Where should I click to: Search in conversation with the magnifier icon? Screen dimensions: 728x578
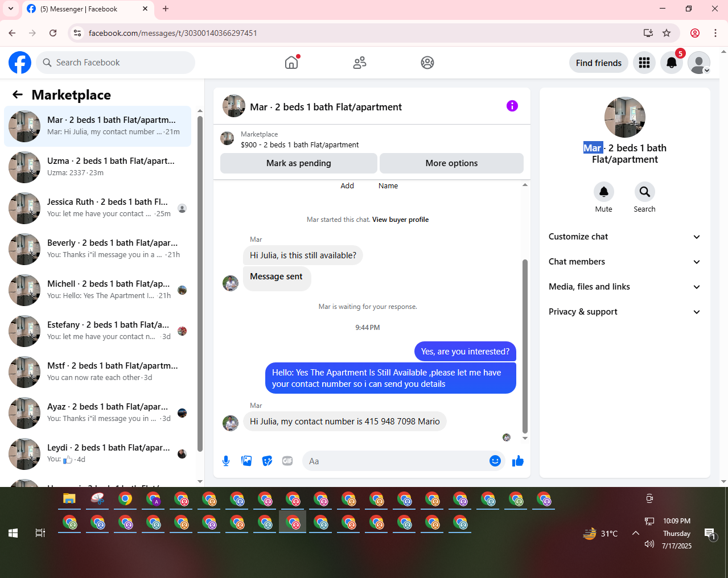(644, 192)
